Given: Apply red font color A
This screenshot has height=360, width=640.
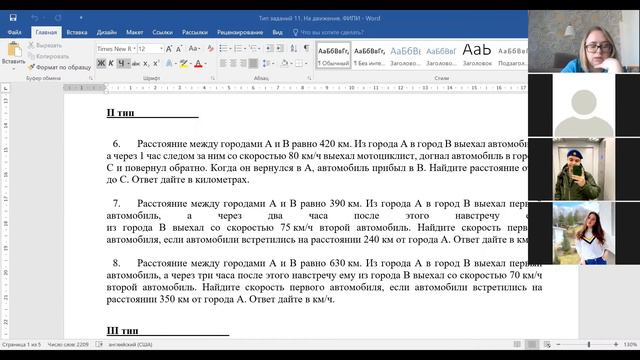Looking at the screenshot, I should [x=198, y=63].
